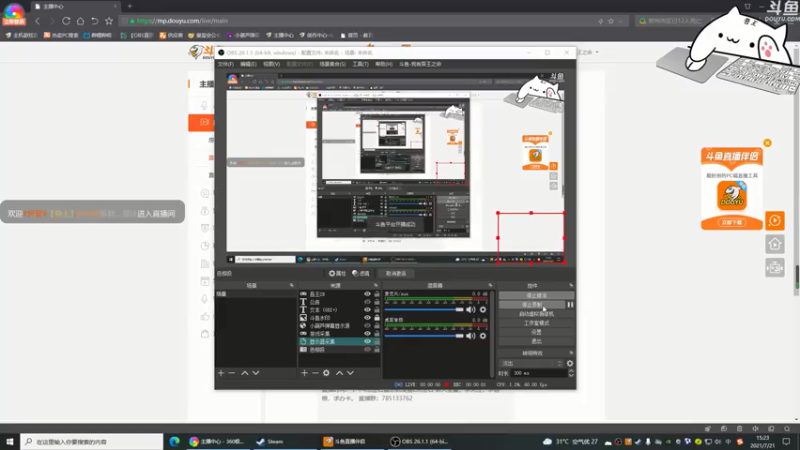The height and width of the screenshot is (450, 800).
Task: Click the orange play icon on the right sidebar
Action: coord(774,220)
